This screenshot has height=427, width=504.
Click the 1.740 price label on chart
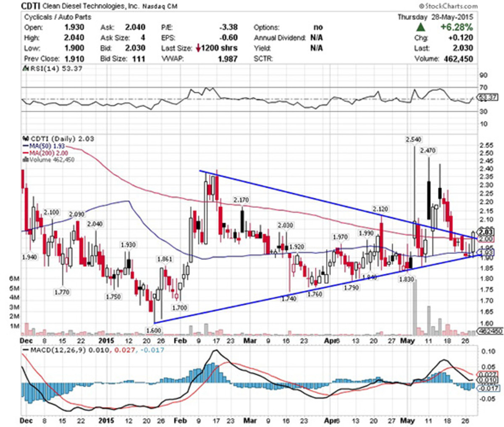tap(289, 299)
